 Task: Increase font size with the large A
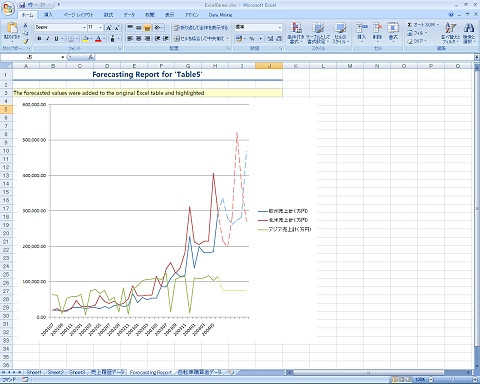point(108,28)
